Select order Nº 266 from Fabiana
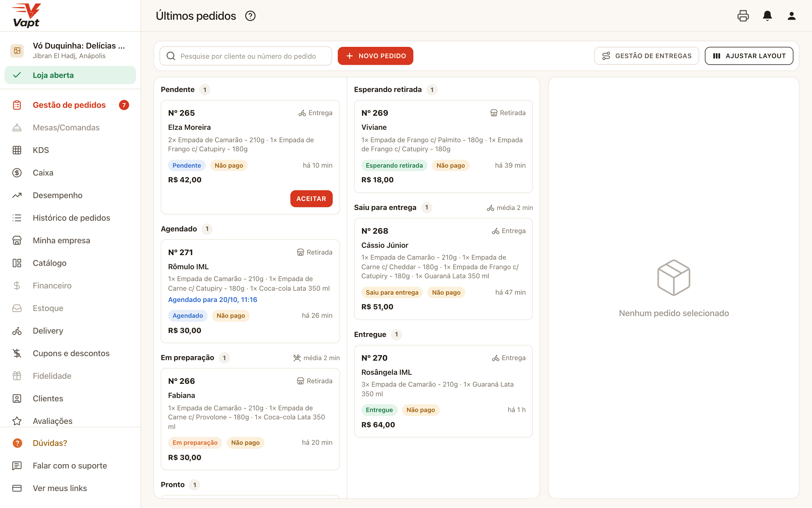Image resolution: width=812 pixels, height=508 pixels. 250,419
